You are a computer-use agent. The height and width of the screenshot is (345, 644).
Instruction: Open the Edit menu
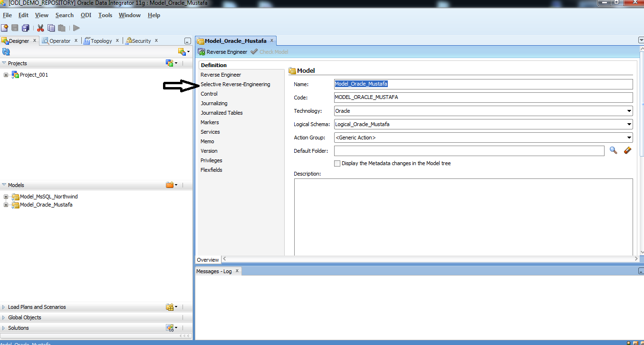23,15
